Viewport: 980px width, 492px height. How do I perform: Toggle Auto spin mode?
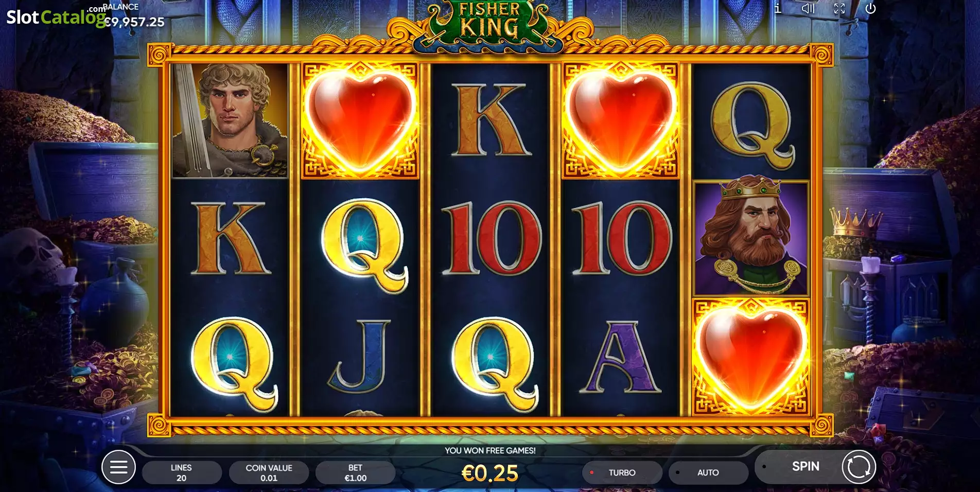tap(708, 472)
